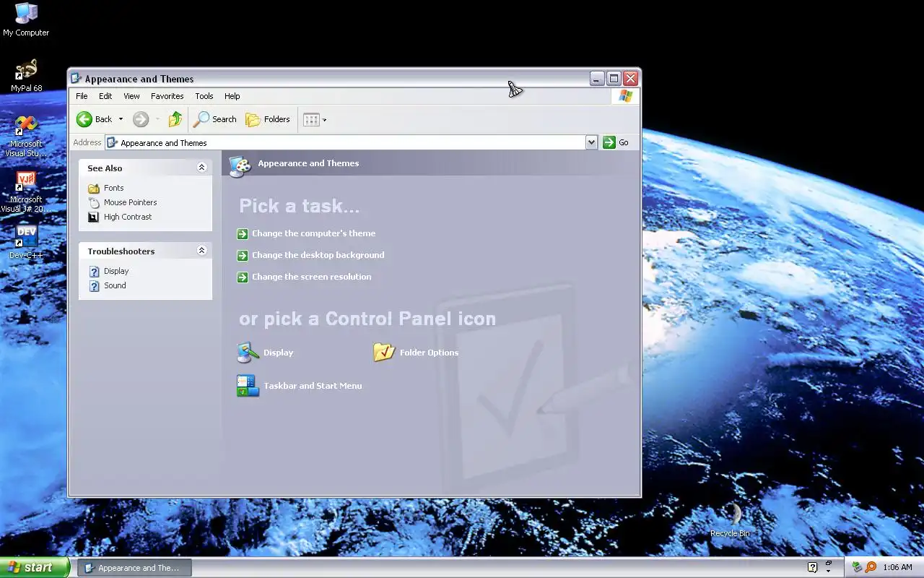Open the Views button grid icon
Image resolution: width=924 pixels, height=578 pixels.
point(311,120)
